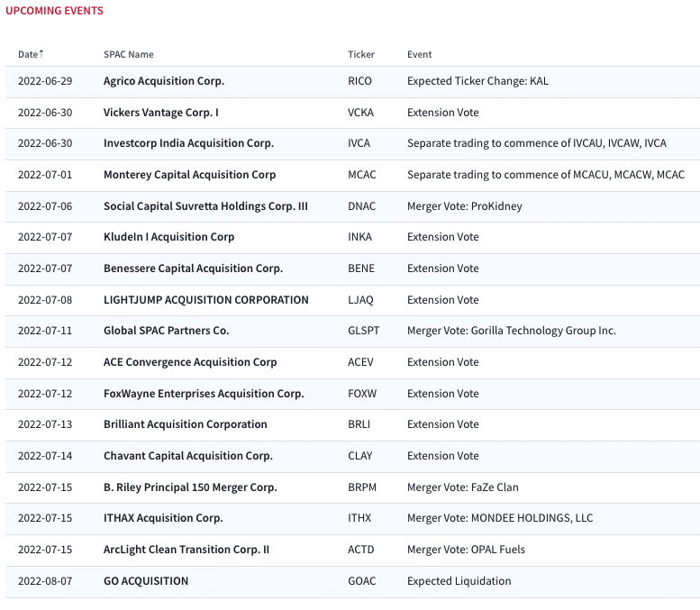
Task: Click the 2022-07-14 date cell
Action: [45, 456]
